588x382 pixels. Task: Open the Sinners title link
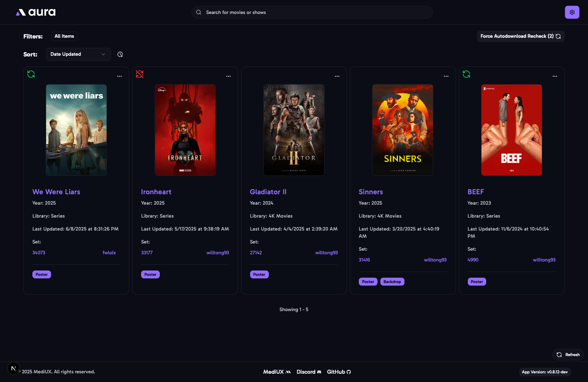pos(371,192)
